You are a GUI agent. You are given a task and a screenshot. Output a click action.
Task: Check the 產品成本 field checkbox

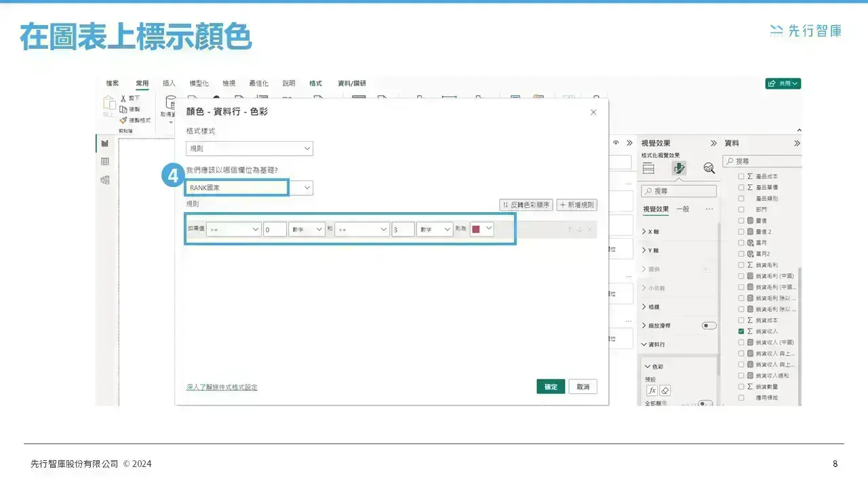click(x=741, y=176)
